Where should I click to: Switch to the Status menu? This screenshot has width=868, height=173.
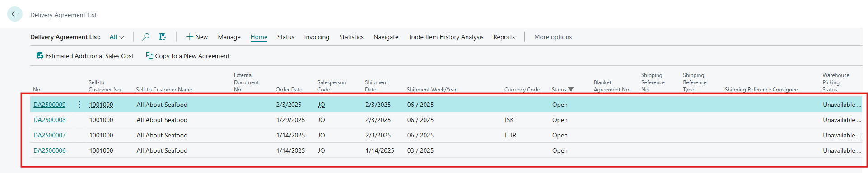285,37
